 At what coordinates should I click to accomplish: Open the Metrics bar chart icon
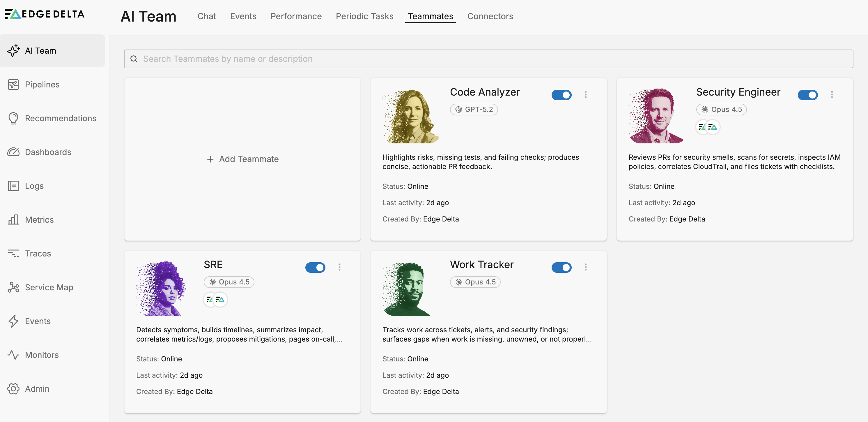[13, 220]
